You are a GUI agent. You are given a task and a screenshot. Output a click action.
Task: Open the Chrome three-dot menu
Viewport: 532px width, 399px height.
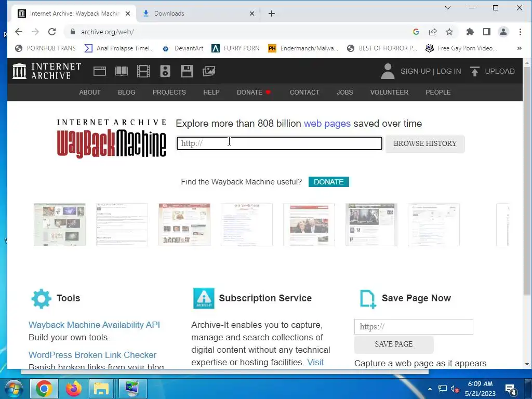pyautogui.click(x=520, y=32)
